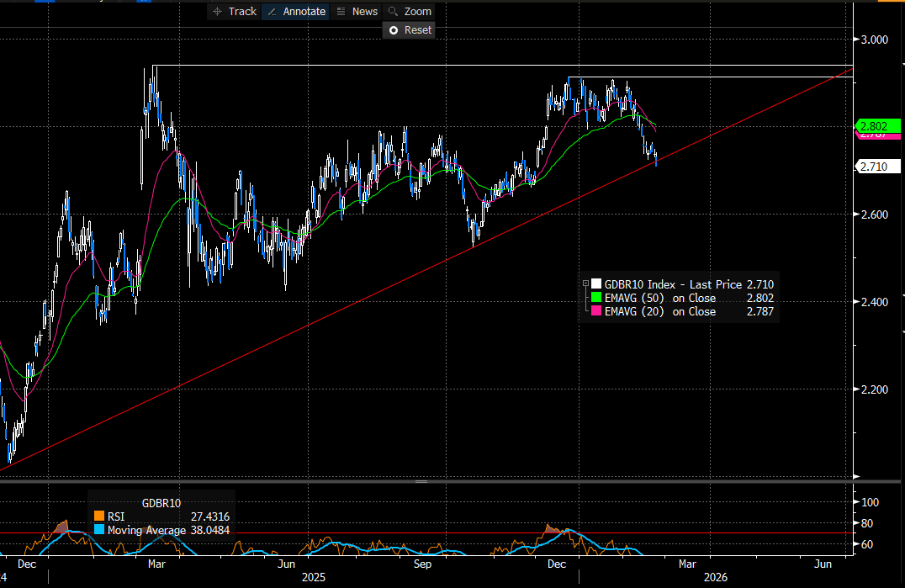
Task: Click the white GDBR10 Index color swatch
Action: [596, 284]
